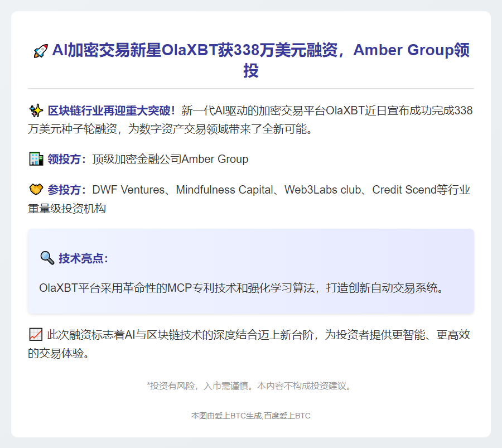Image resolution: width=502 pixels, height=448 pixels.
Task: Click the footer 本图由爱上BTC生成,百度爱上BTC
Action: (x=251, y=416)
